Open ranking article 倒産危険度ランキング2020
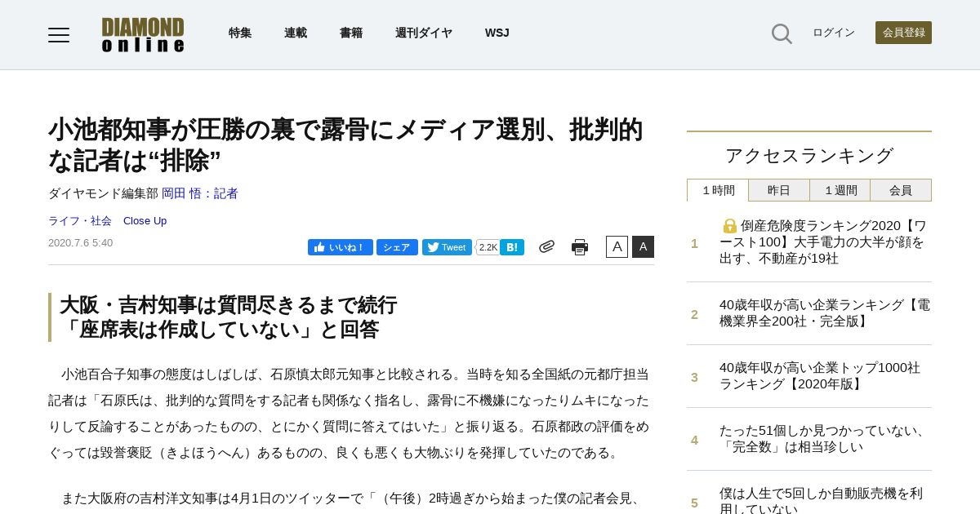 (x=823, y=242)
